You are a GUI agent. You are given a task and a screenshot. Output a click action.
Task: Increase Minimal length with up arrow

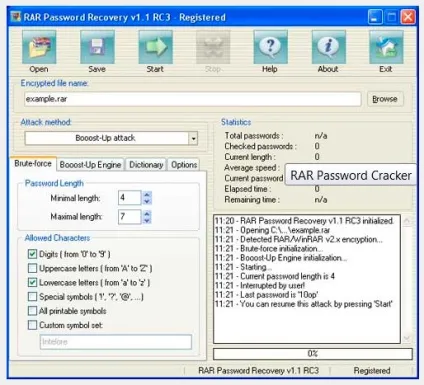(x=147, y=194)
